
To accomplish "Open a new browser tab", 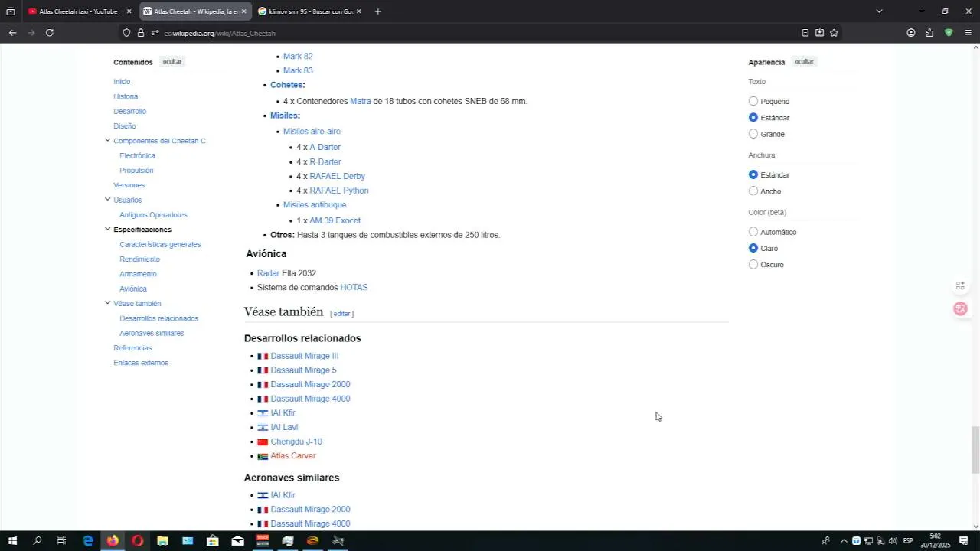I will point(377,11).
